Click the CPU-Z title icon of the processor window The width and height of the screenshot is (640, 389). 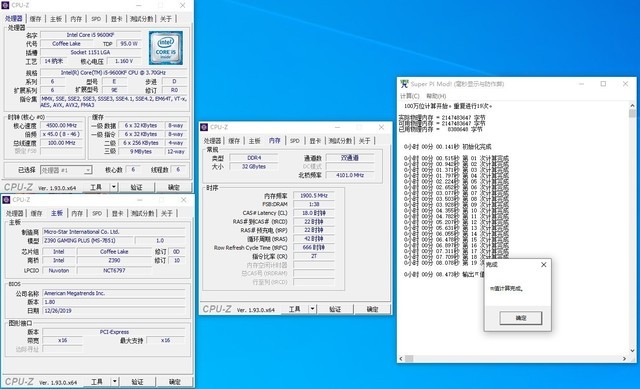[x=5, y=5]
